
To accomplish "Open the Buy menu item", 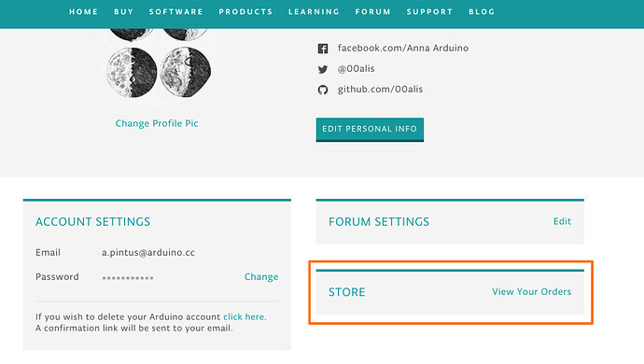I will pyautogui.click(x=123, y=12).
